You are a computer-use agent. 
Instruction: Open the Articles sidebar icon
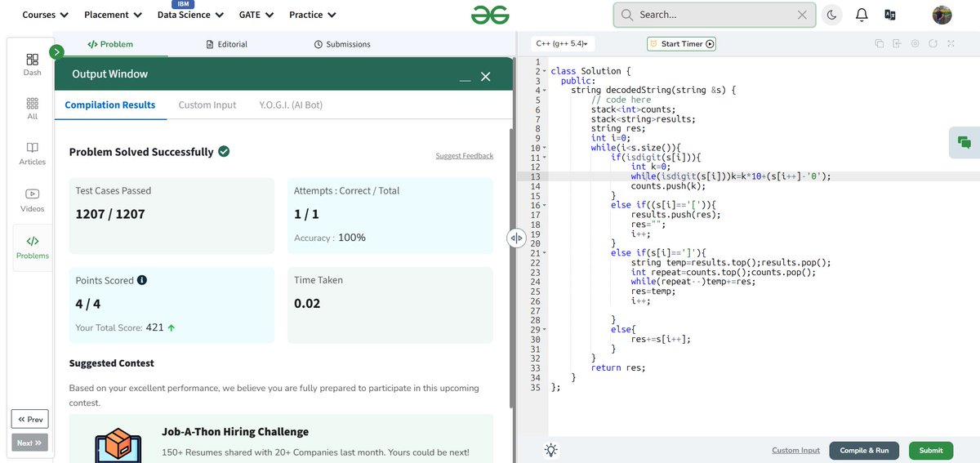[x=32, y=154]
